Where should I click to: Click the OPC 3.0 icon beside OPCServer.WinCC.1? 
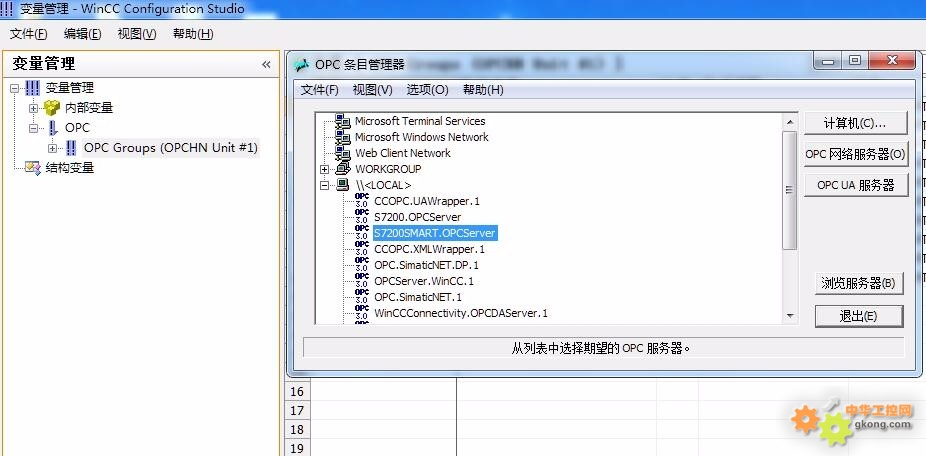pos(362,281)
